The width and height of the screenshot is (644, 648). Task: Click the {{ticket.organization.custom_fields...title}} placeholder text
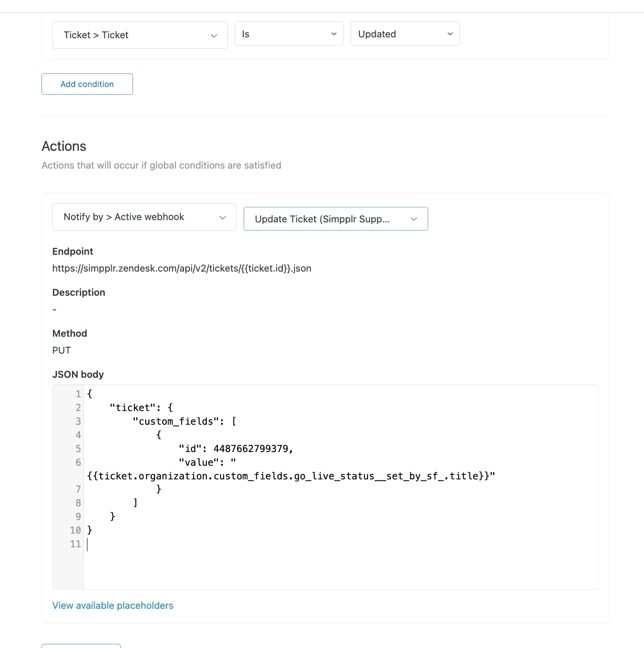click(291, 476)
